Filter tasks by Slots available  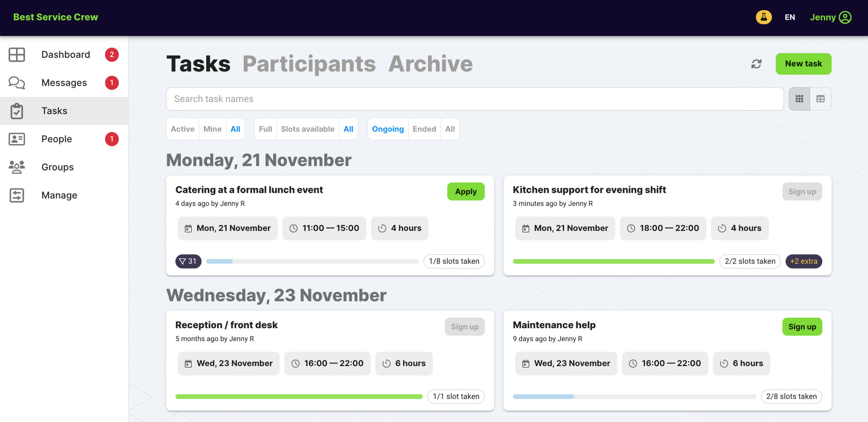click(x=307, y=129)
